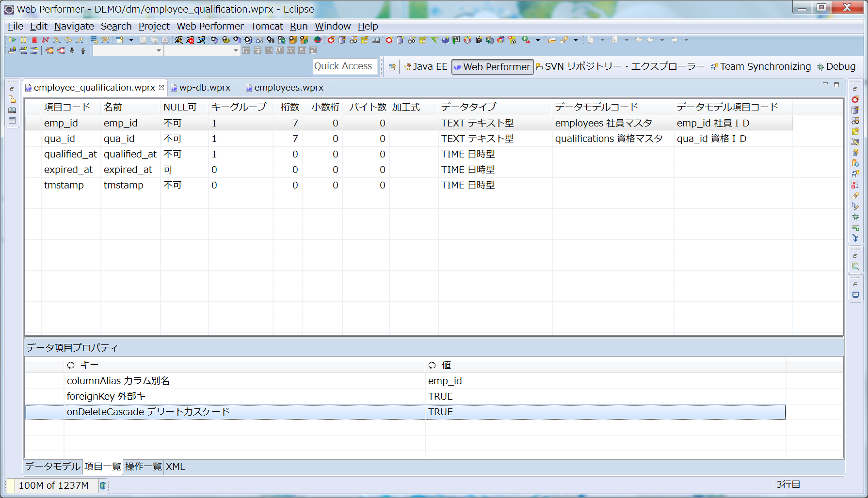Screen dimensions: 868x498
Task: Click the Quick Access search field
Action: 343,66
